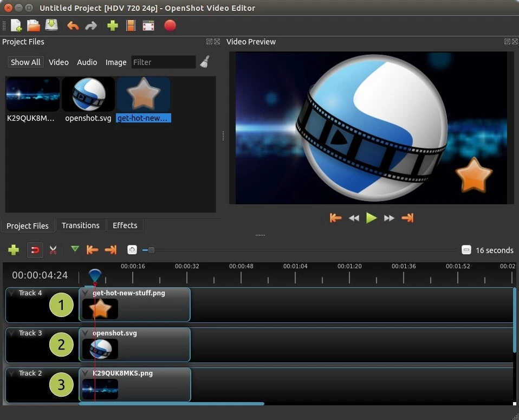
Task: Open the Choose Profile tool
Action: pos(131,25)
